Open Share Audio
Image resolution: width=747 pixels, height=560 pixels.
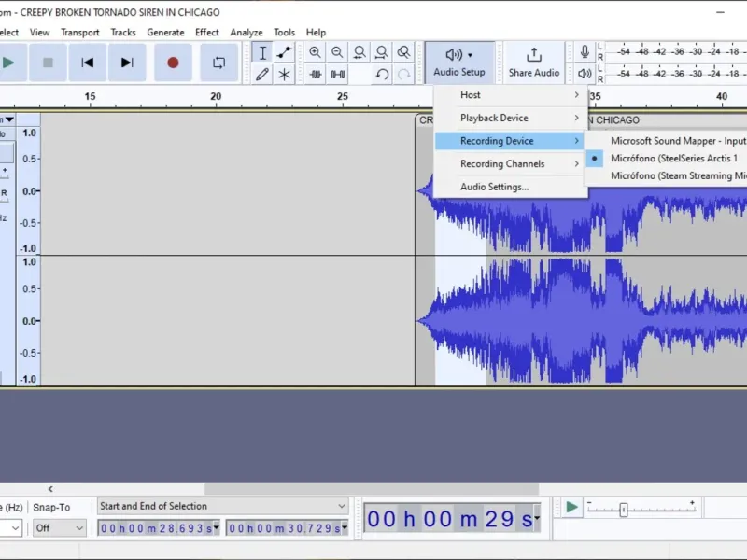533,63
